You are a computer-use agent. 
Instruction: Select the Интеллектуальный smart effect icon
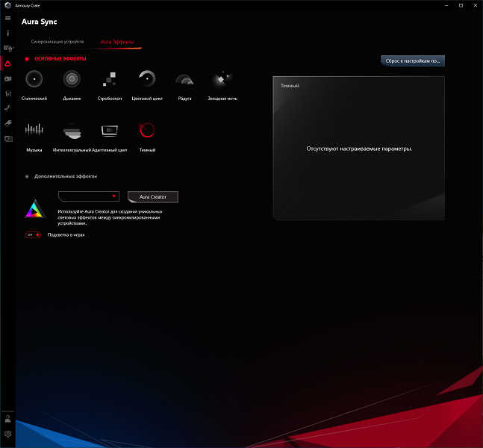tap(72, 131)
